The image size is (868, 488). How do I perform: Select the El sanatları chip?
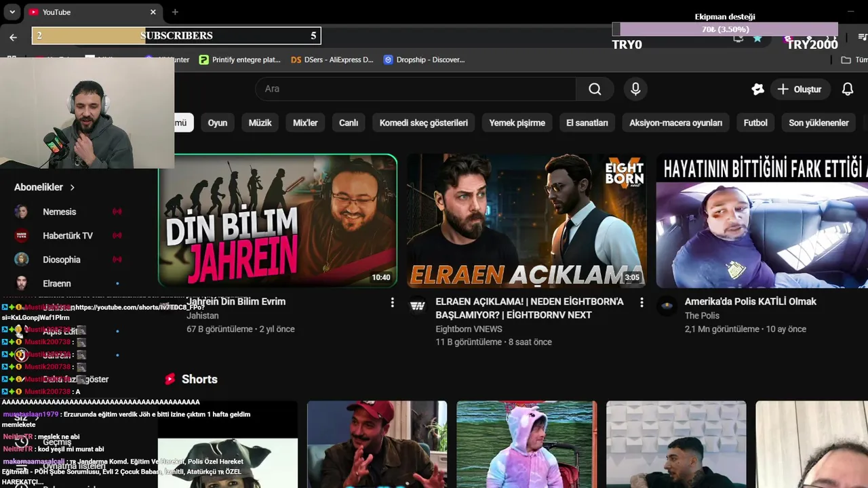coord(587,123)
